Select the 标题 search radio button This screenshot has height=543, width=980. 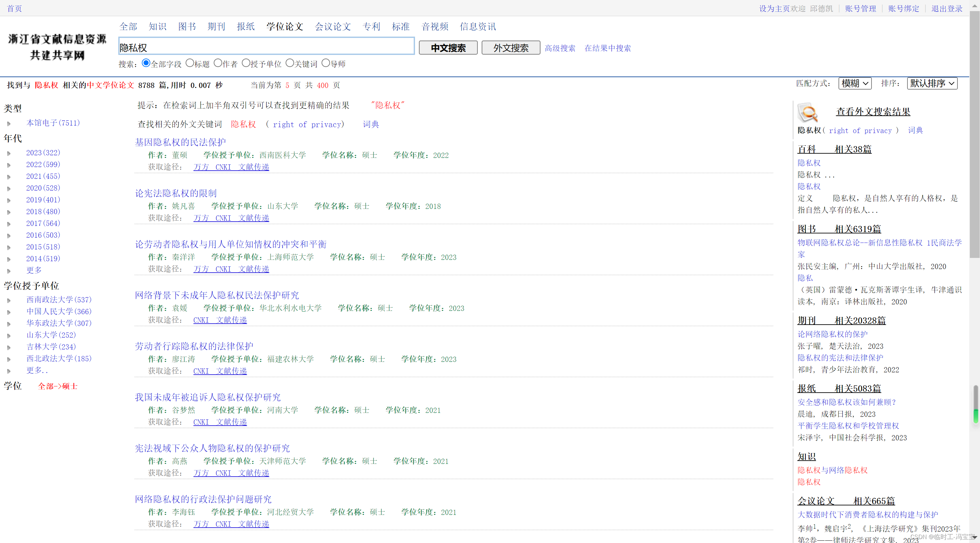point(190,63)
